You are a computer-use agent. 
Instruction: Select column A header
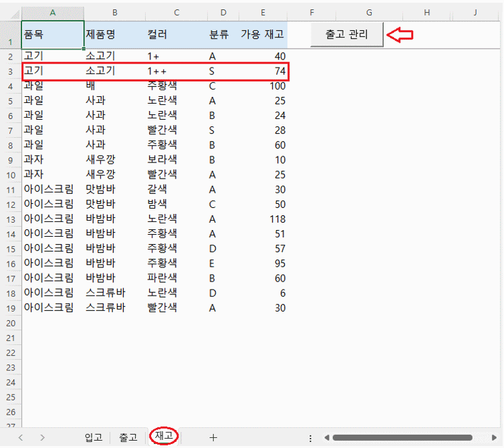coord(53,13)
